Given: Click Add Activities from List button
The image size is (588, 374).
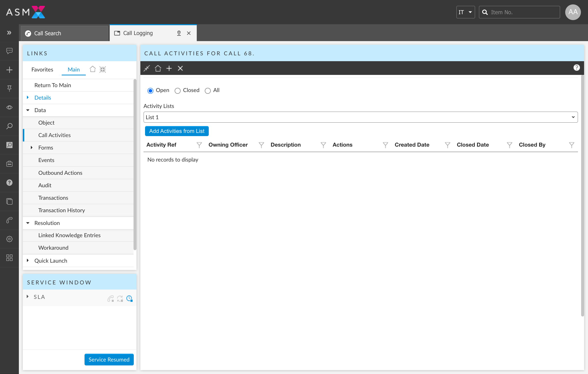Looking at the screenshot, I should click(177, 131).
